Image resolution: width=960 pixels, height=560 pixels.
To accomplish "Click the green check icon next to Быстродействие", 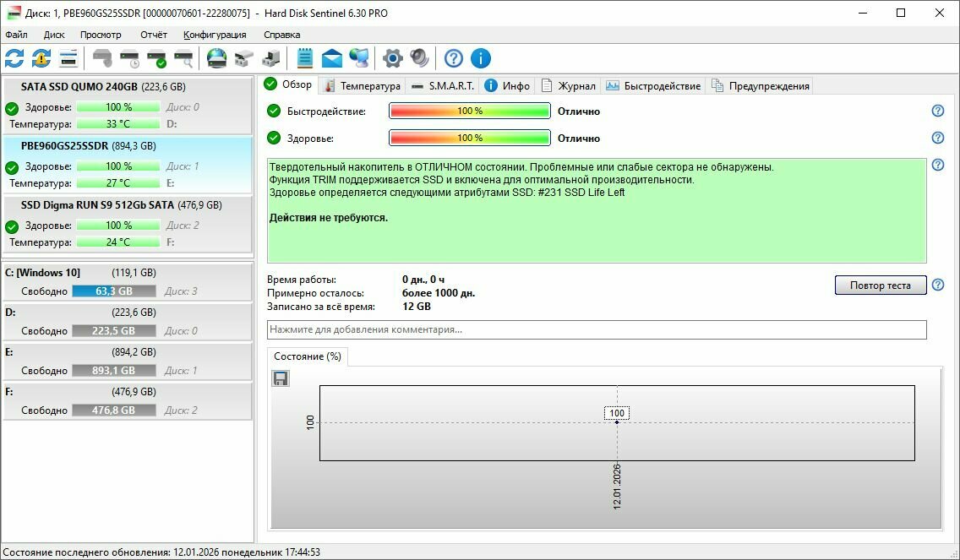I will pyautogui.click(x=274, y=111).
